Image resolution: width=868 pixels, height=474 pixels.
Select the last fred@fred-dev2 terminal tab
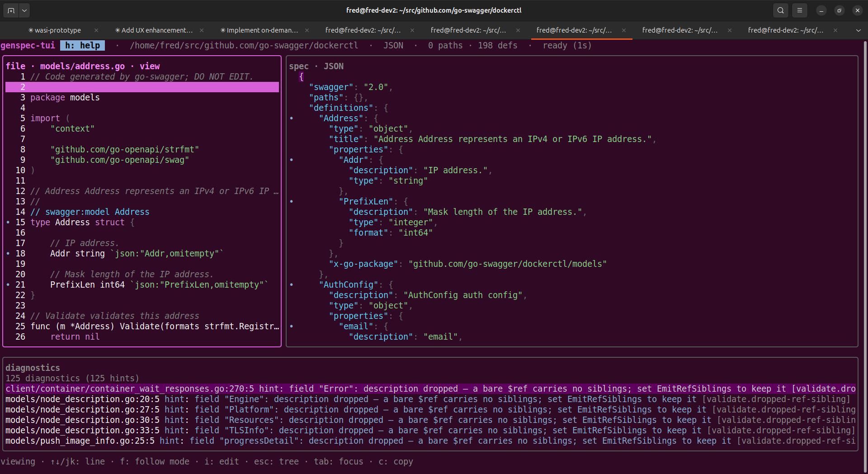pyautogui.click(x=785, y=30)
